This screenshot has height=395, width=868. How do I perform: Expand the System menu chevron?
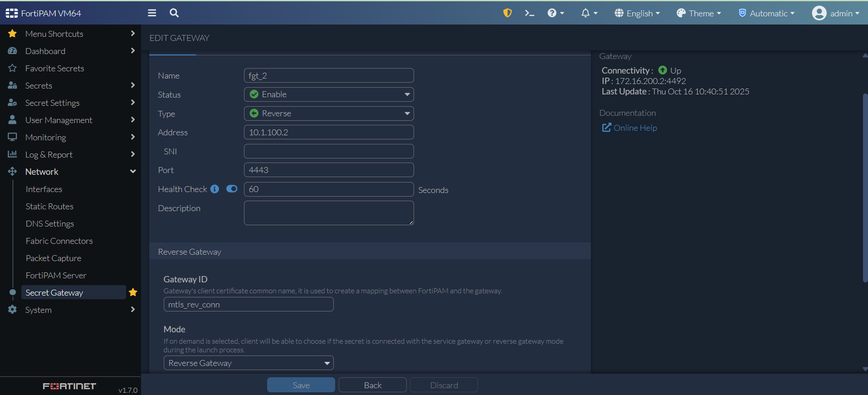click(133, 310)
